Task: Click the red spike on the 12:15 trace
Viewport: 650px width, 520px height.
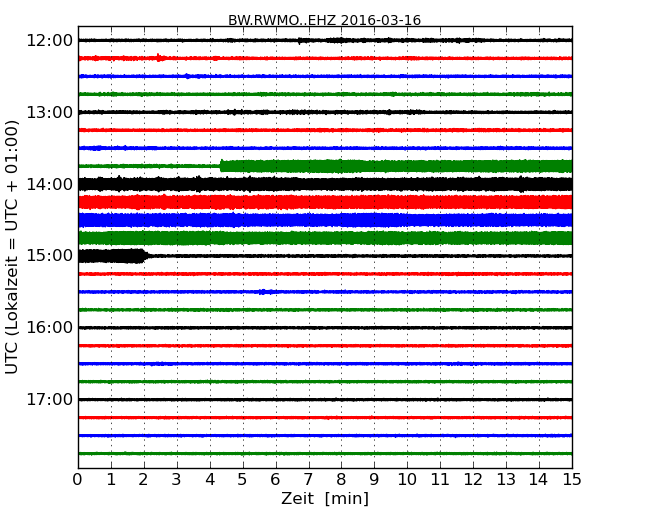Action: (159, 58)
